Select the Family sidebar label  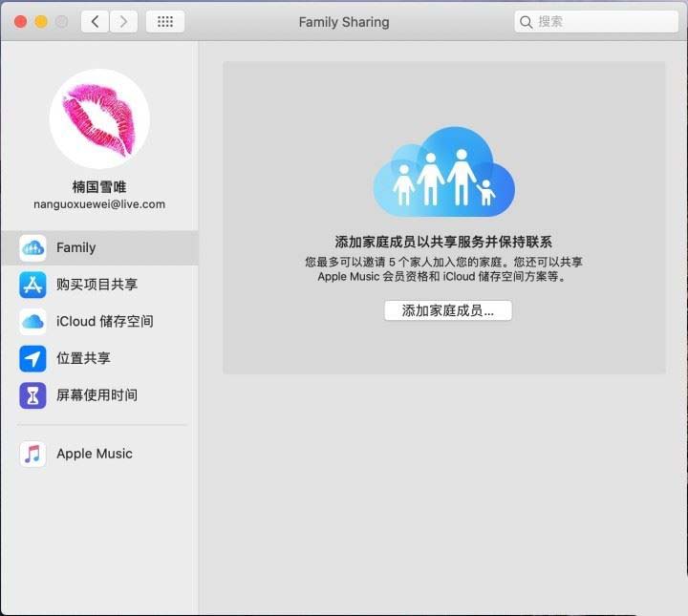[x=75, y=247]
